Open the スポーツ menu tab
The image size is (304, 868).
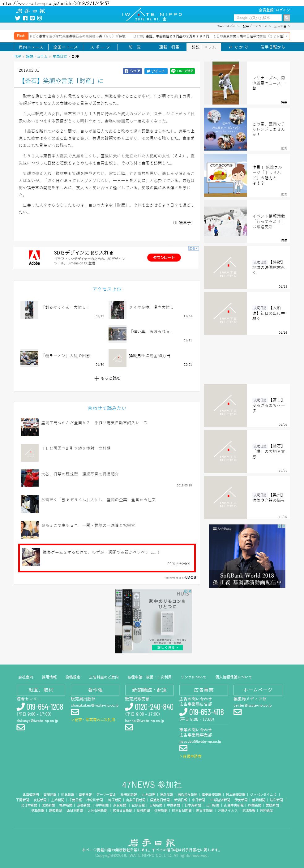[100, 47]
